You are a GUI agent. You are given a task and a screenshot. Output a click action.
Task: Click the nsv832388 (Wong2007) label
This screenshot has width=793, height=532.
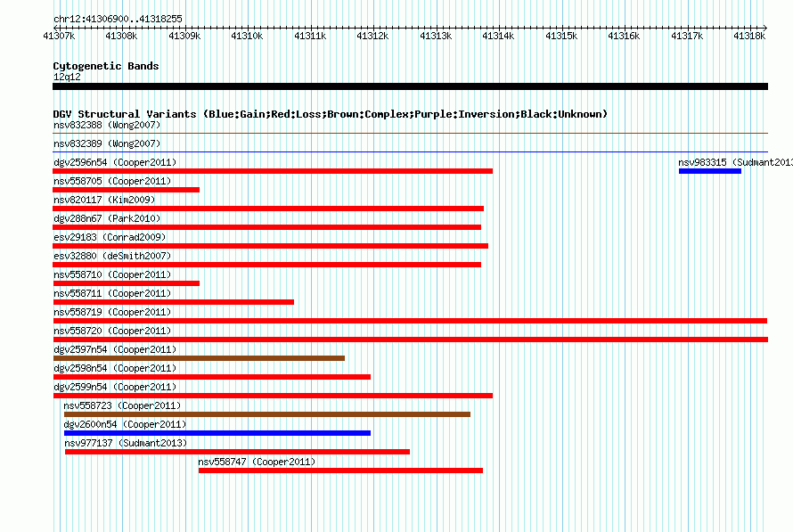click(x=107, y=125)
